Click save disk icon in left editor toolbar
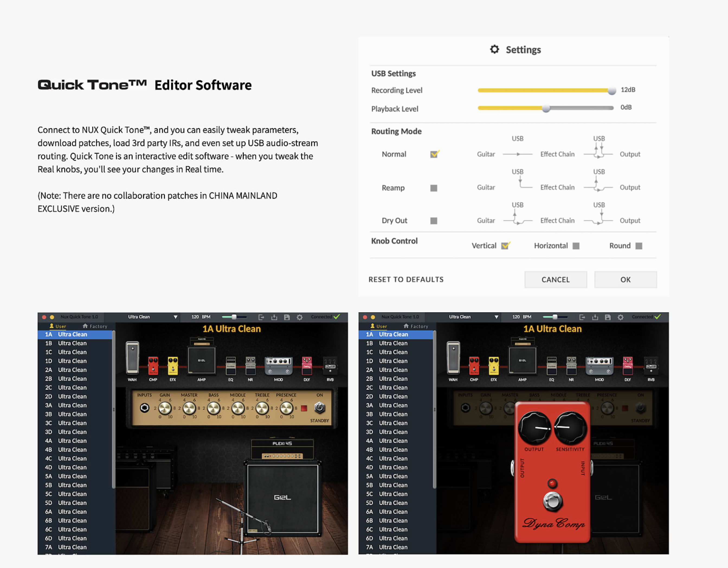Image resolution: width=728 pixels, height=568 pixels. pyautogui.click(x=287, y=317)
